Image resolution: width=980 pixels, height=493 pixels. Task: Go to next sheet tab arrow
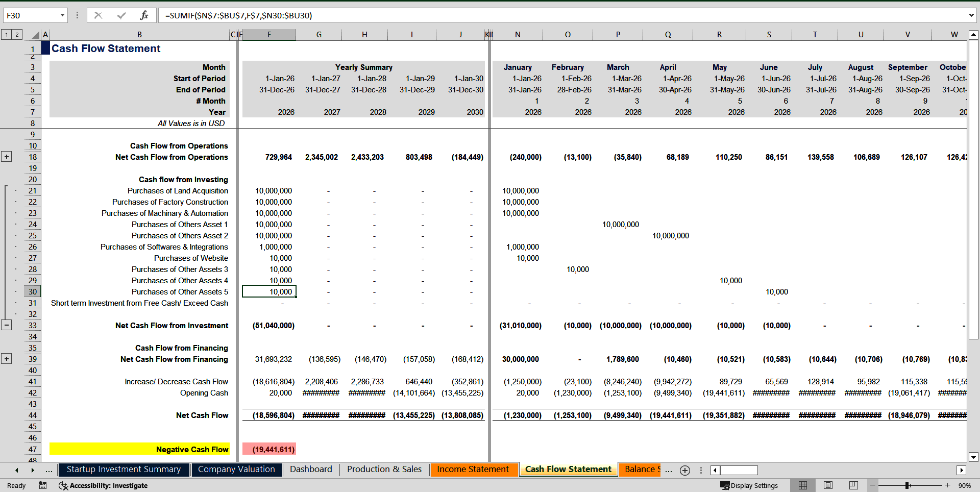pos(33,471)
